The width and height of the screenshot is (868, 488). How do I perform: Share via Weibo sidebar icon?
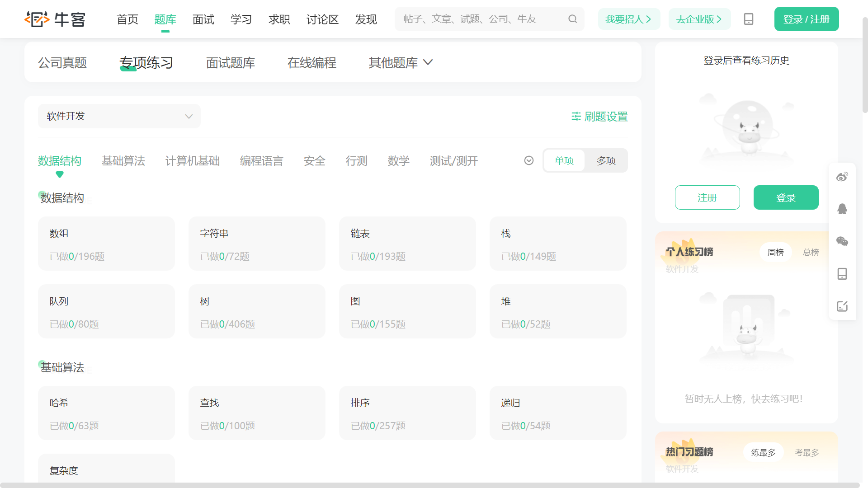842,177
